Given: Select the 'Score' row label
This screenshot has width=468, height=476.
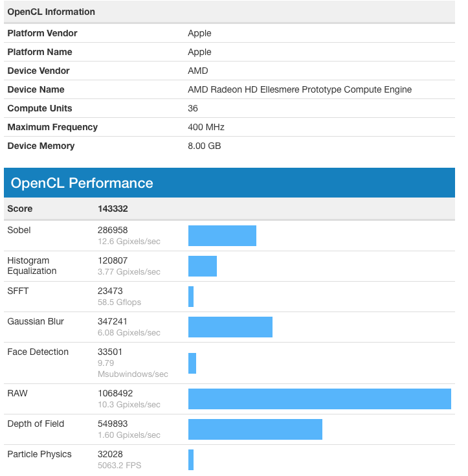Looking at the screenshot, I should click(19, 209).
